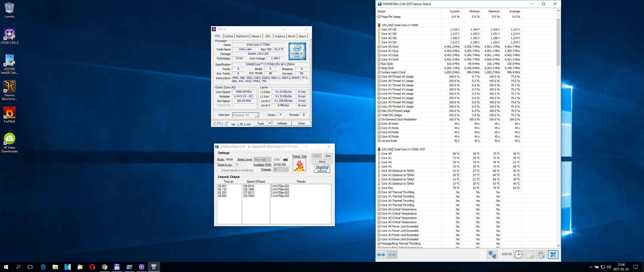
Task: Open Stress Level dropdown in IntelBurnTest
Action: 262,160
